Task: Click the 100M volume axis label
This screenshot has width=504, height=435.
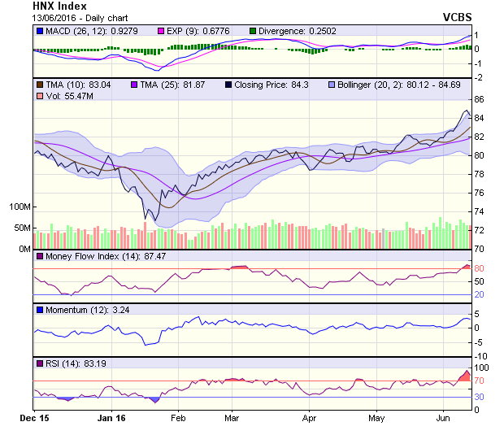Action: click(18, 207)
